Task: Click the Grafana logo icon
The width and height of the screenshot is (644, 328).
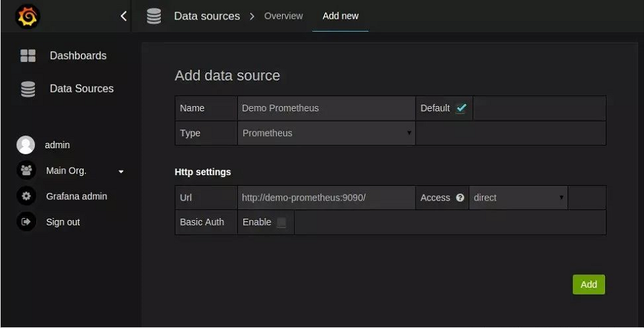Action: pos(26,16)
